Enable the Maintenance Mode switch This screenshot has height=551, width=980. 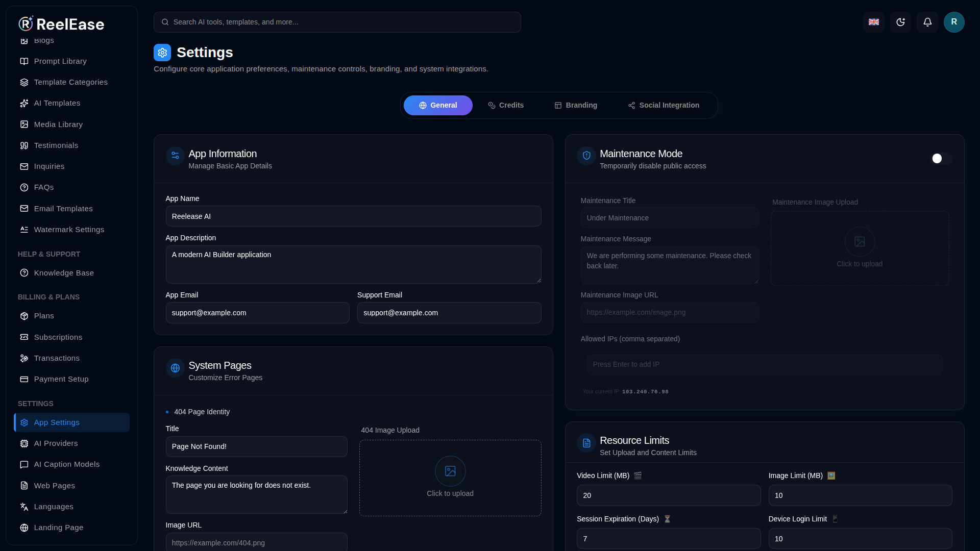click(x=941, y=159)
